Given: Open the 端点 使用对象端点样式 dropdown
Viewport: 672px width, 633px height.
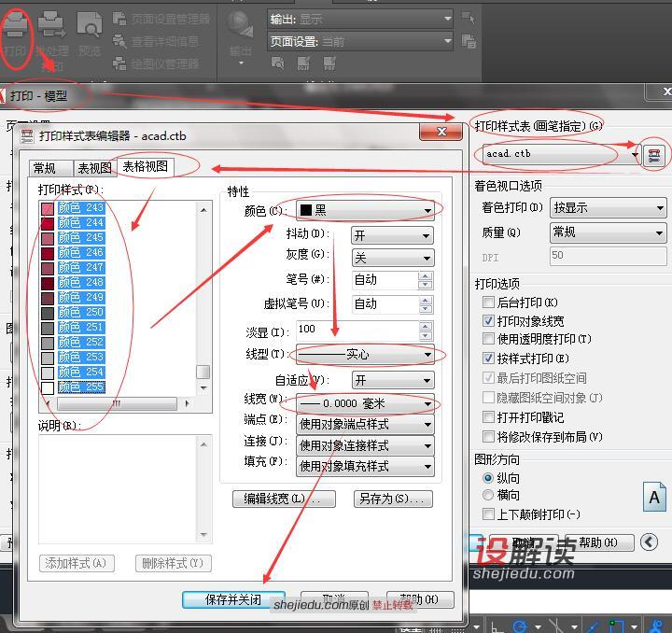Looking at the screenshot, I should (365, 424).
